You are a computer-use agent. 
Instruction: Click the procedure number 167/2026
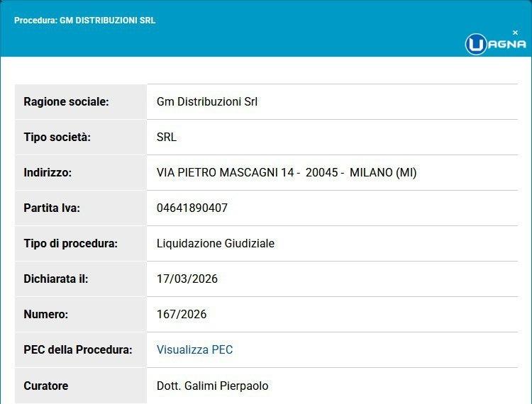point(181,314)
